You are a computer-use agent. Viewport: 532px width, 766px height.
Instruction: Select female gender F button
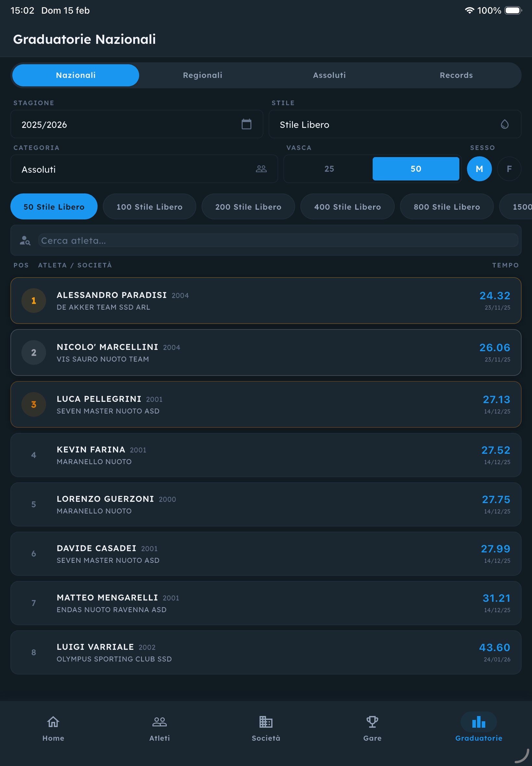pyautogui.click(x=509, y=169)
